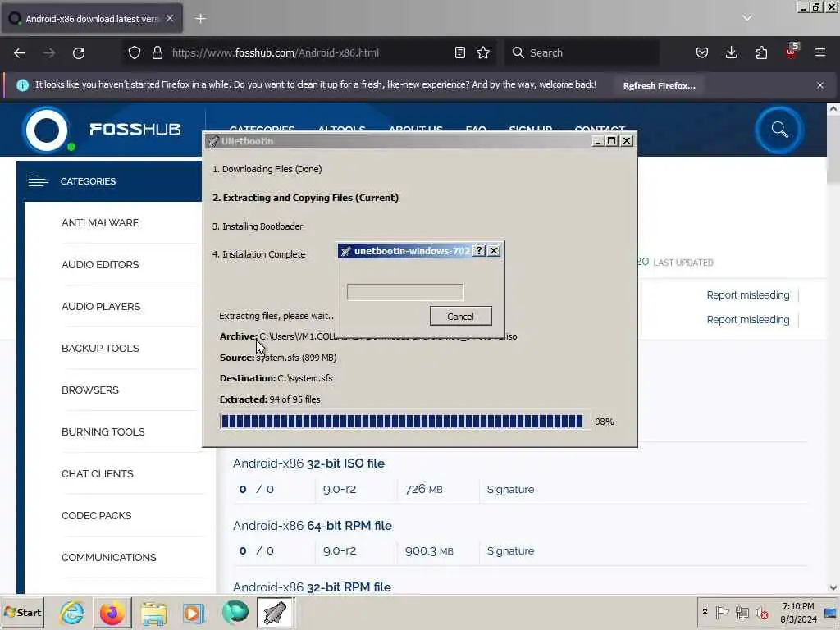This screenshot has width=840, height=630.
Task: Open CODEC PACKS category
Action: click(97, 515)
